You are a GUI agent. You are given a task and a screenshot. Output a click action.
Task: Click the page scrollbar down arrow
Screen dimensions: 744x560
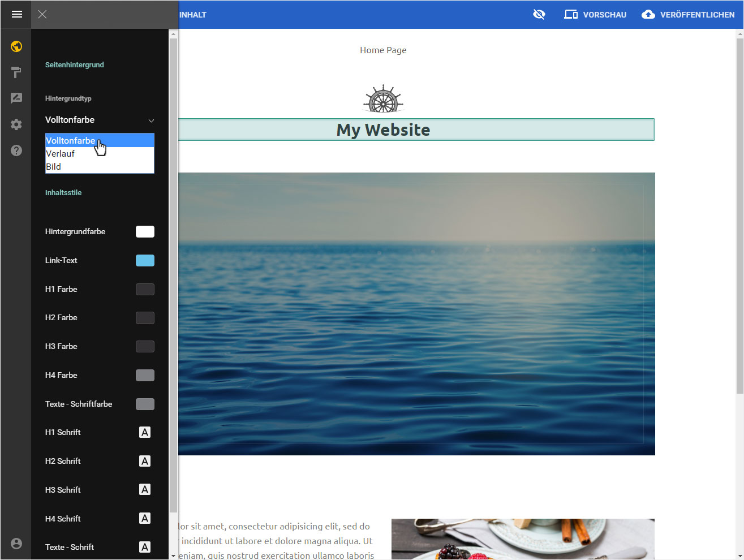pos(739,556)
